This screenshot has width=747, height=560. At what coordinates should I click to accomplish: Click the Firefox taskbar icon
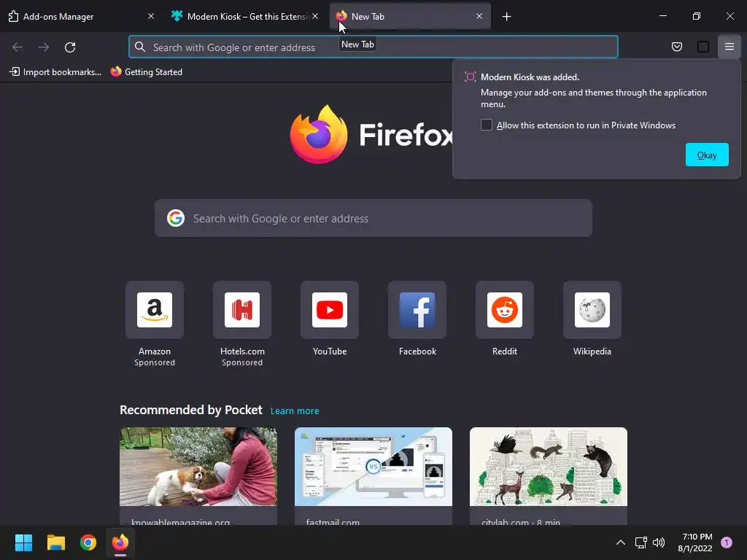point(120,542)
